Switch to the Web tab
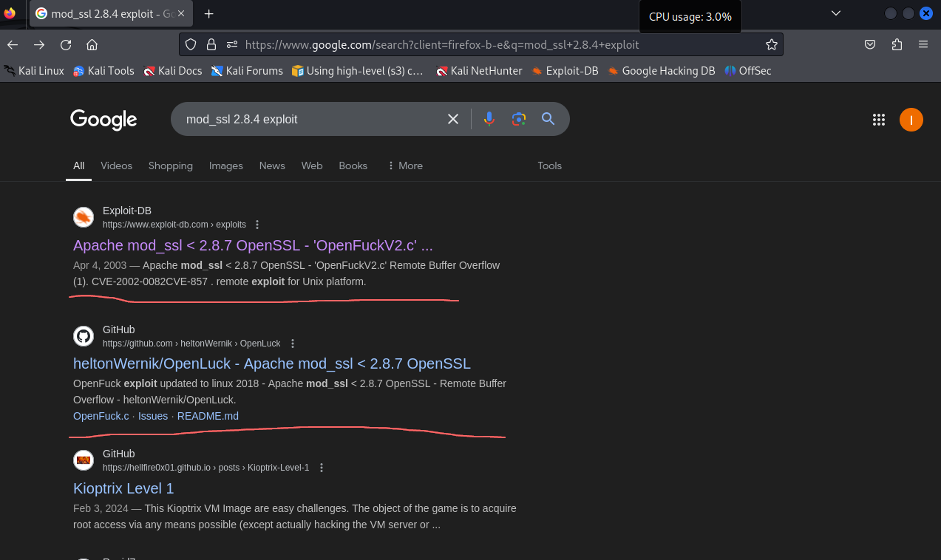This screenshot has width=941, height=560. click(x=312, y=165)
